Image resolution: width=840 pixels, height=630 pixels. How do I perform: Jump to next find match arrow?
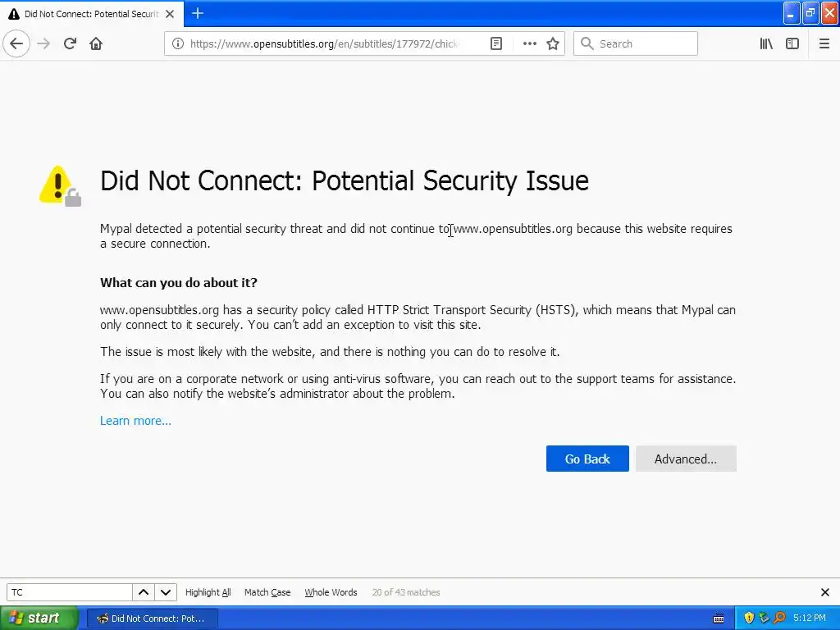coord(166,592)
